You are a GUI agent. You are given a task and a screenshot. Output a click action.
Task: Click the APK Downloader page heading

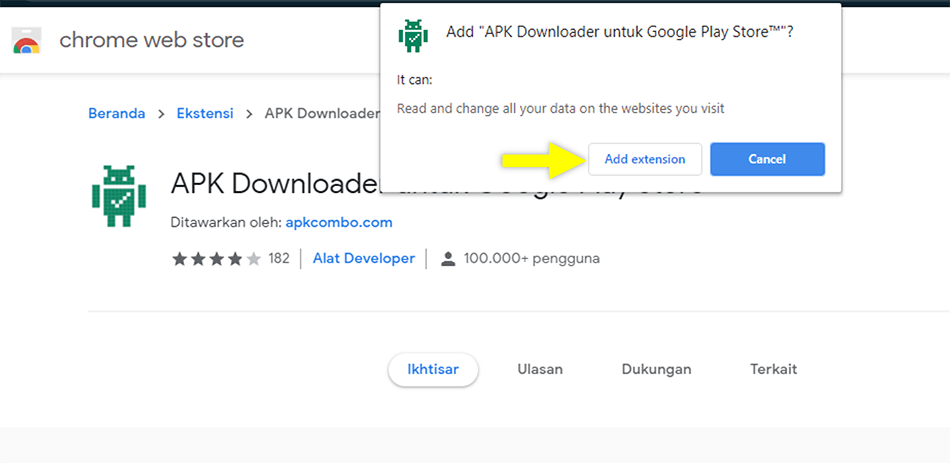pyautogui.click(x=276, y=184)
